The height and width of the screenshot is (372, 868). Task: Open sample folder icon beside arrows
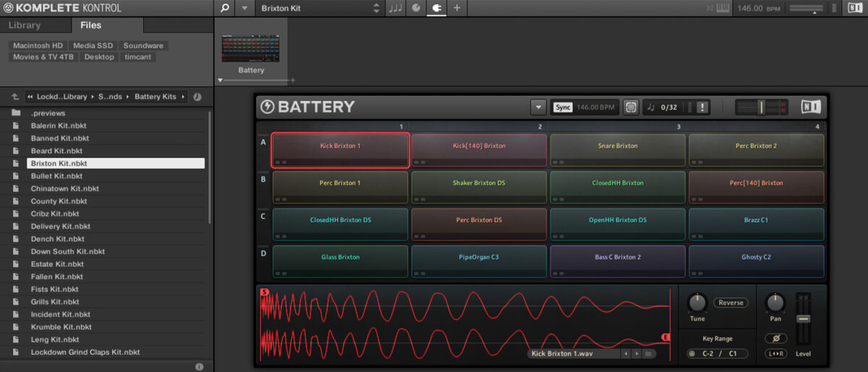tap(649, 354)
